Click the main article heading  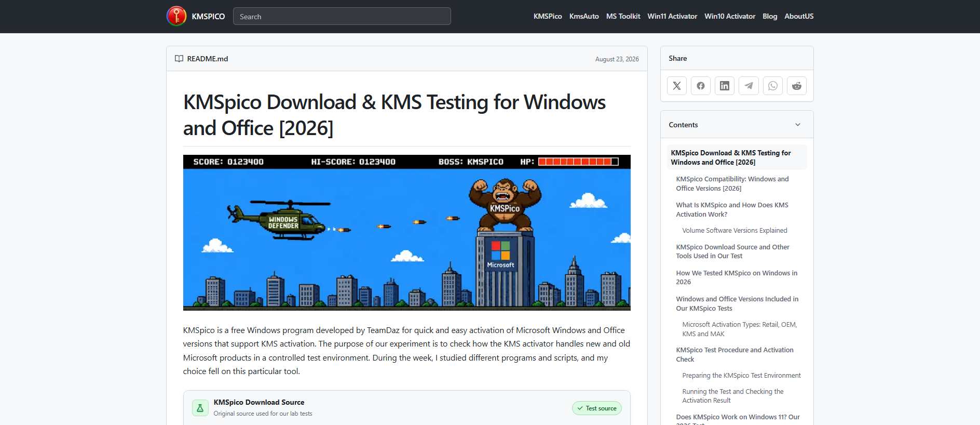click(x=394, y=115)
